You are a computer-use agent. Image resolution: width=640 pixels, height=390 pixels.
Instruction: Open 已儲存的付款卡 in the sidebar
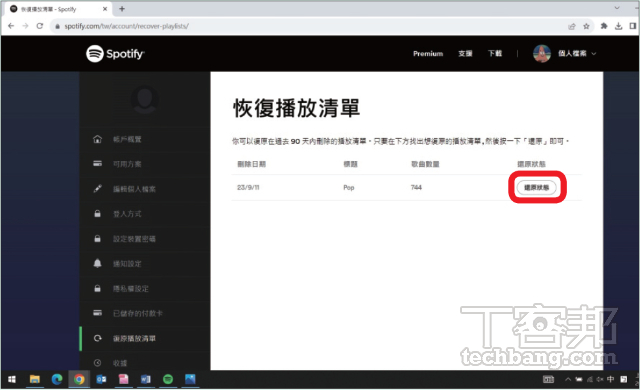(144, 313)
